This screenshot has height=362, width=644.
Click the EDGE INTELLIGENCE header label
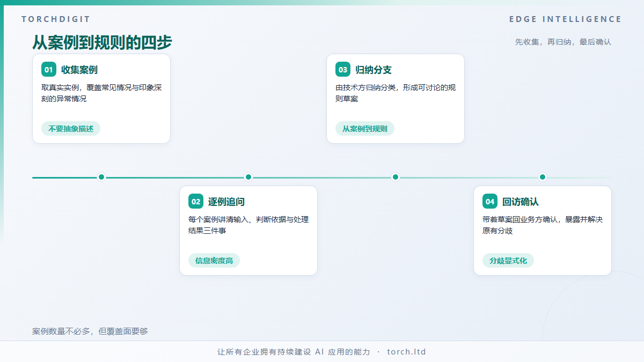[566, 19]
